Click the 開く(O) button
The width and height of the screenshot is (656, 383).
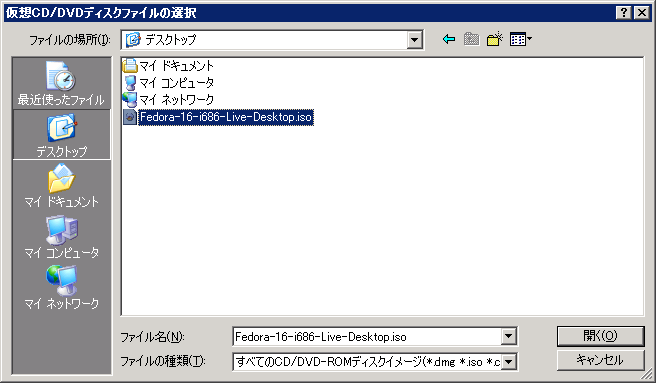[x=600, y=336]
